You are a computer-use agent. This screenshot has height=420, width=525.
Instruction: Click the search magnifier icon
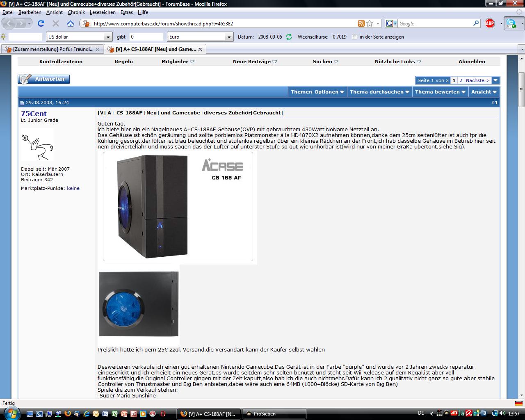click(476, 23)
